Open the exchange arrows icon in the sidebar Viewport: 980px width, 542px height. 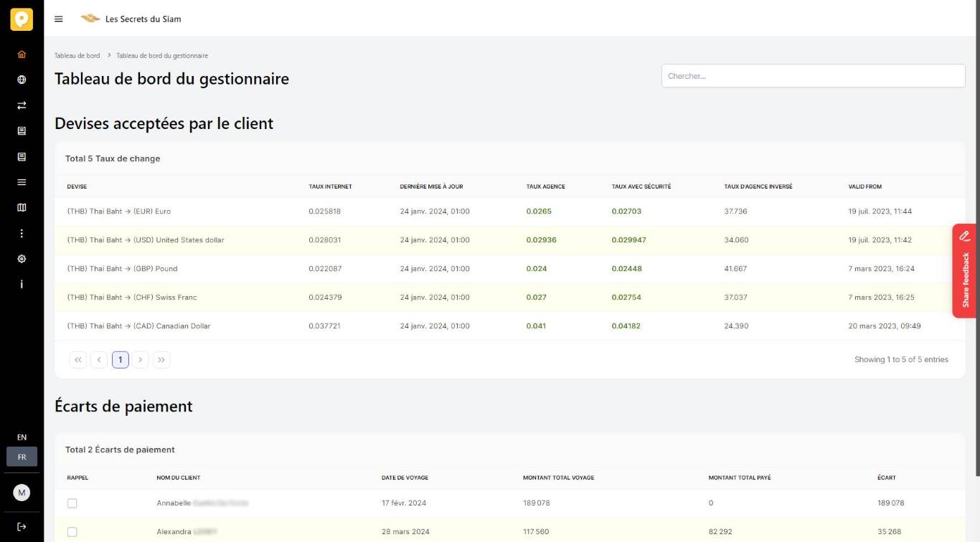(x=22, y=105)
